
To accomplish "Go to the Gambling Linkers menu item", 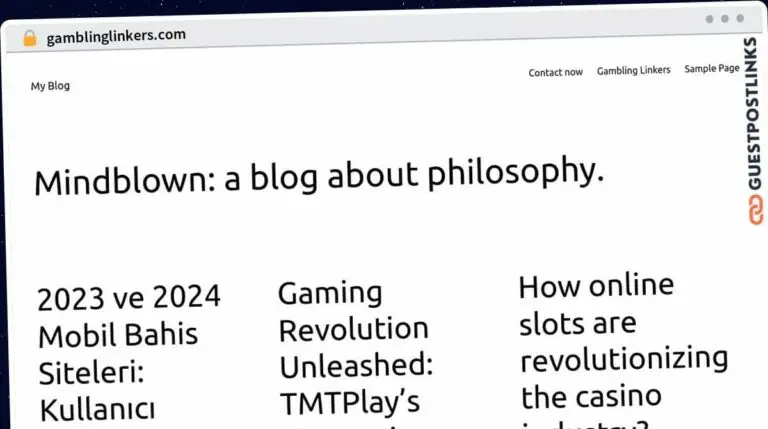I will [633, 71].
